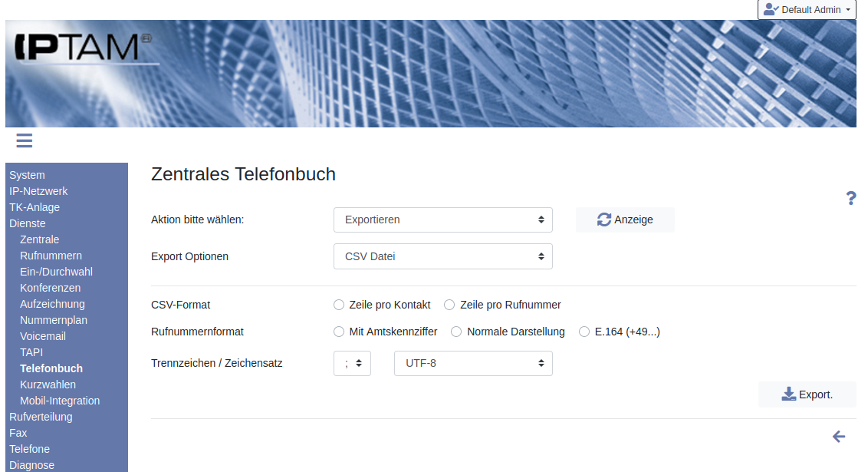Open the hamburger menu icon
This screenshot has width=868, height=472.
[x=24, y=140]
